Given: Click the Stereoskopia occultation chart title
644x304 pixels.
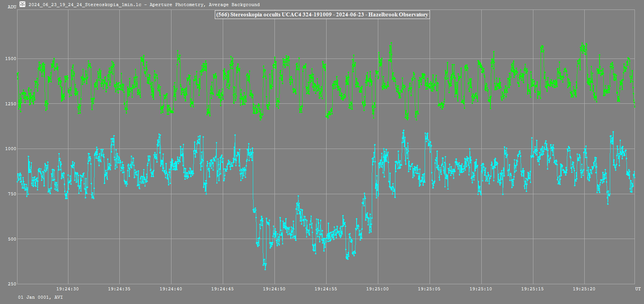Looking at the screenshot, I should point(322,14).
